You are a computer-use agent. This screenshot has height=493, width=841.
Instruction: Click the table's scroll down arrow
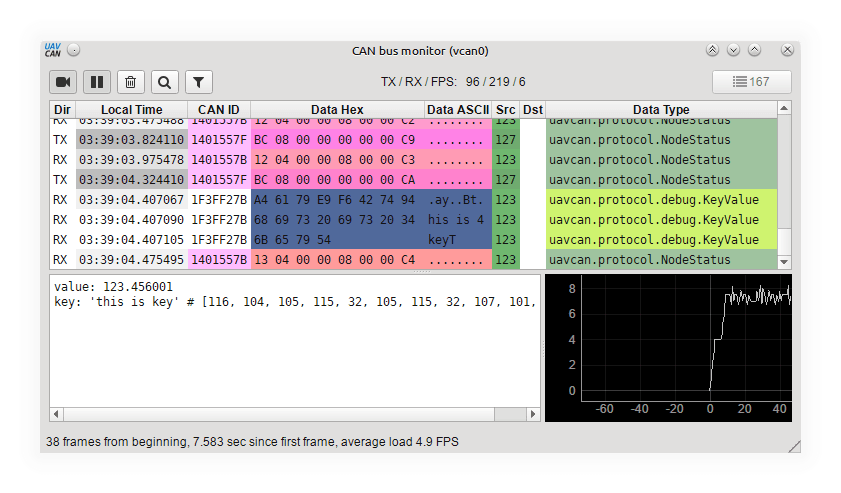click(784, 262)
